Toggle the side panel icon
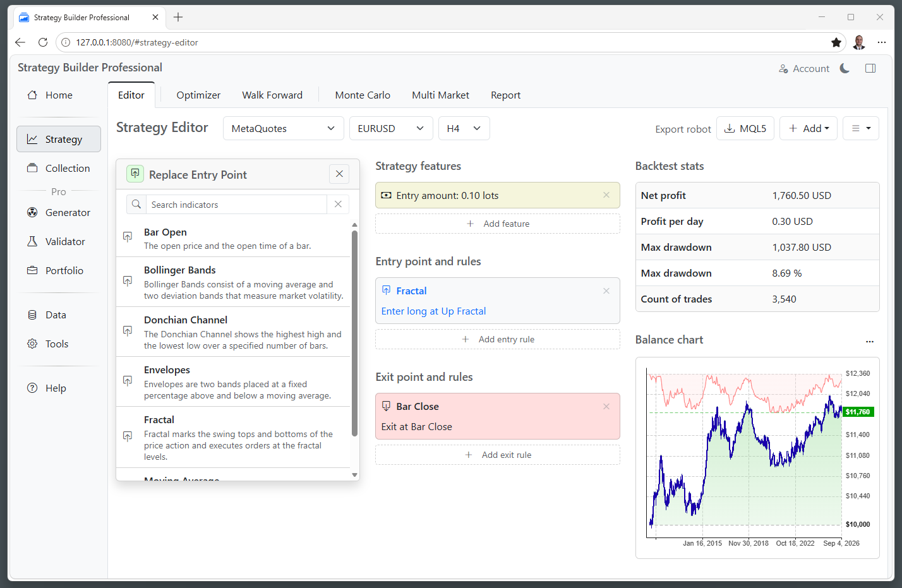Screen dimensions: 902x588 click(870, 68)
